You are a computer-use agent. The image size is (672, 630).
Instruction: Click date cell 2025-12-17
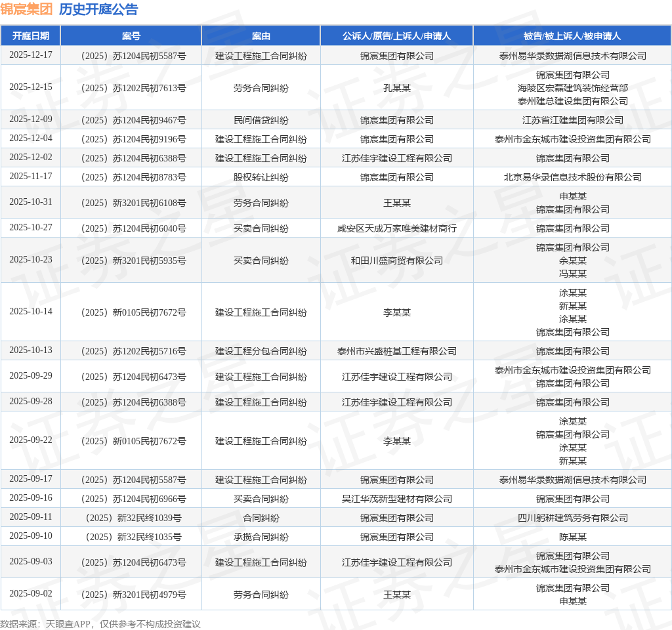tap(31, 55)
